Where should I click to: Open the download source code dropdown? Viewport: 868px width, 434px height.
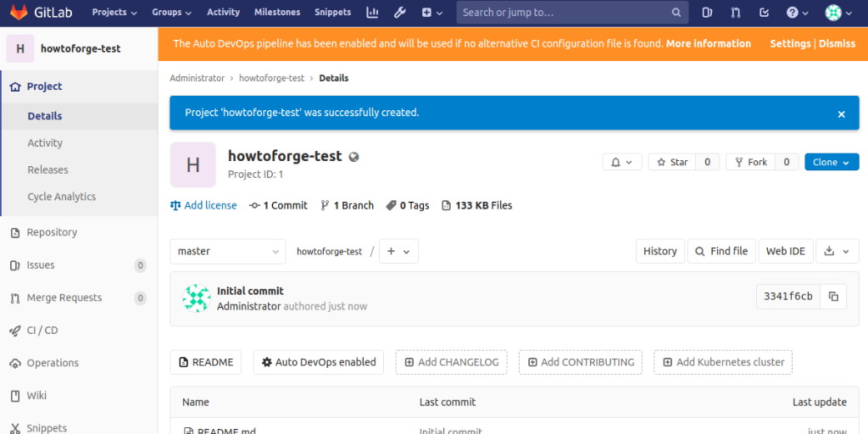[837, 251]
